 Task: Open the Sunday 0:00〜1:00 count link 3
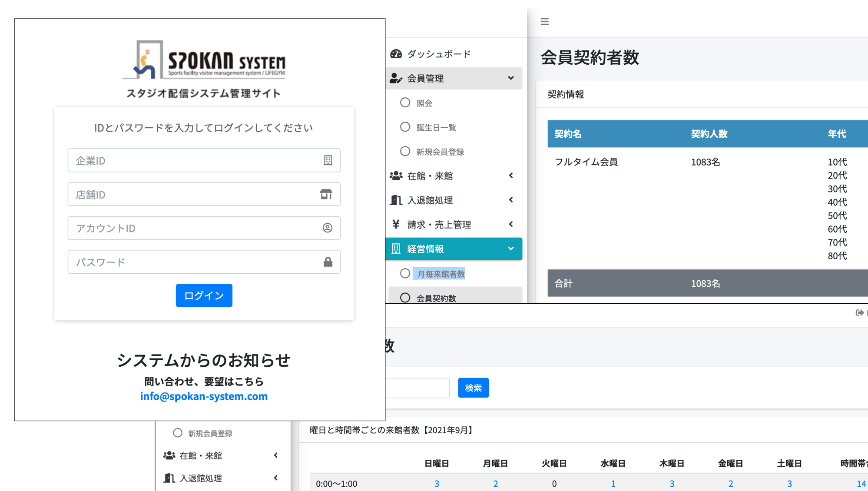click(x=437, y=484)
